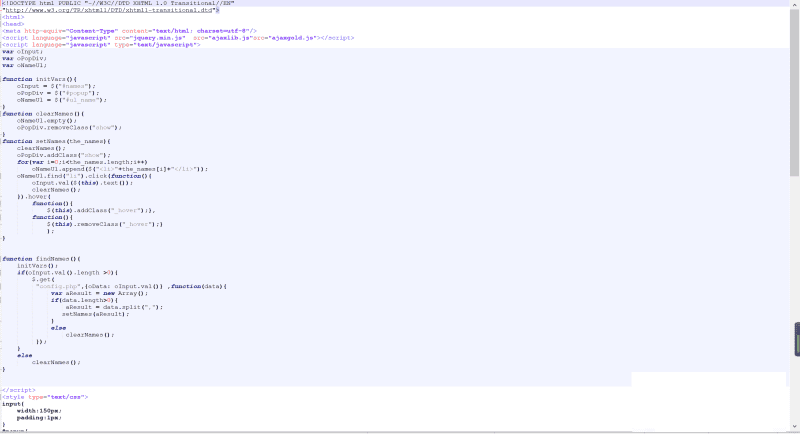Click the $(this).removeClass("_hover") line
Viewport: 800px width, 434px height.
pos(105,224)
